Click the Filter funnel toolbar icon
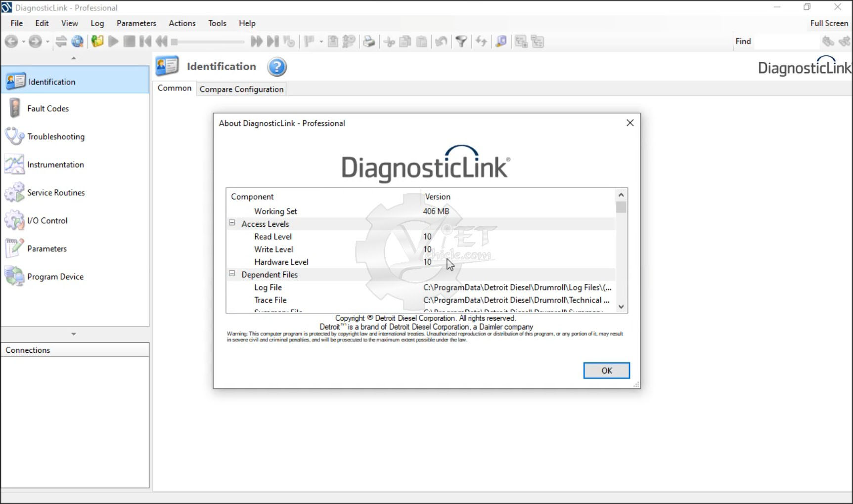This screenshot has height=504, width=853. (461, 42)
